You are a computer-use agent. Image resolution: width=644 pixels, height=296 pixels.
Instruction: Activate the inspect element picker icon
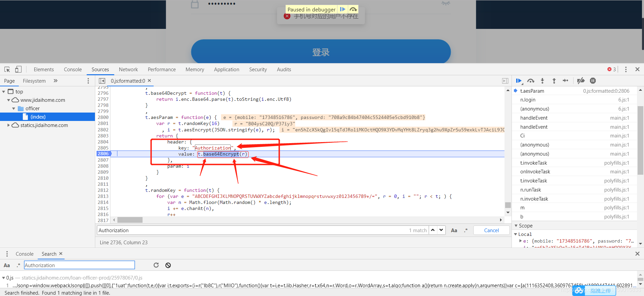(7, 69)
